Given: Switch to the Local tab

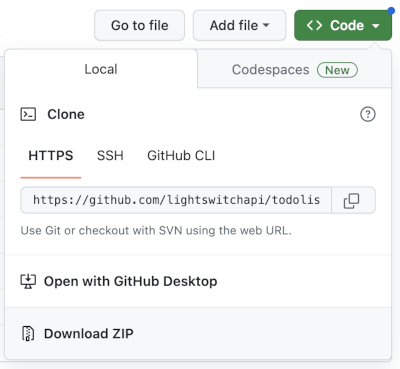Looking at the screenshot, I should (101, 69).
